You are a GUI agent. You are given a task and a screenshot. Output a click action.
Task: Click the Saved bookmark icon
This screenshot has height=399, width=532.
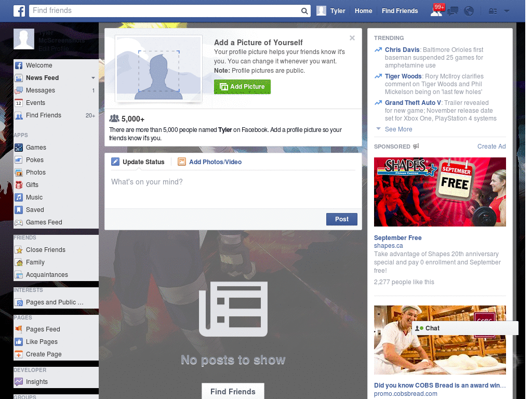pyautogui.click(x=19, y=210)
